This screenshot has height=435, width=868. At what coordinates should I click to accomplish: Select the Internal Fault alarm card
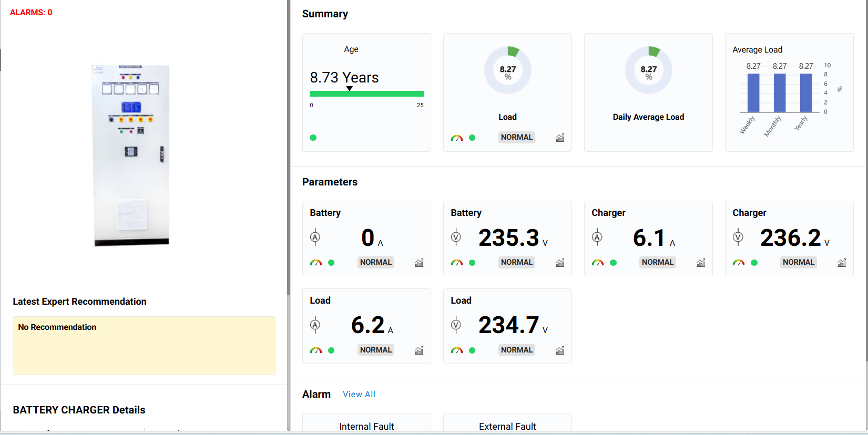point(366,424)
